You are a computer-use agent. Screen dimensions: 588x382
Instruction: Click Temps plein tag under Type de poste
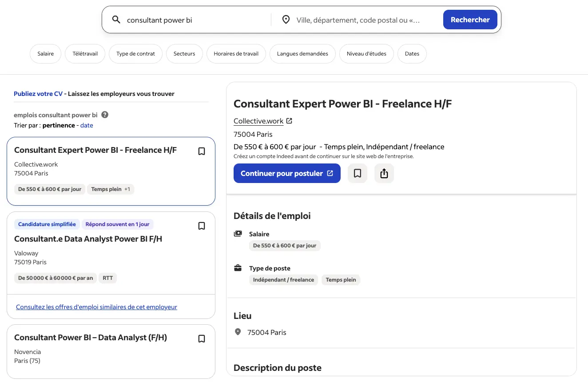pyautogui.click(x=341, y=280)
